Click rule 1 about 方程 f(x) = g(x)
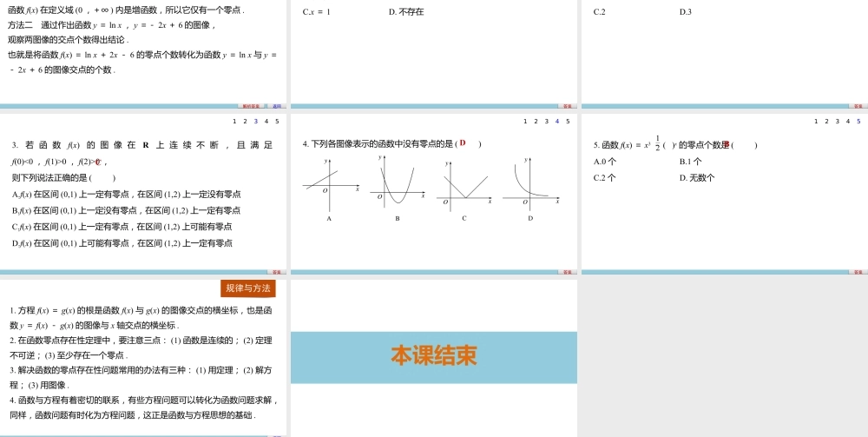 [x=141, y=318]
